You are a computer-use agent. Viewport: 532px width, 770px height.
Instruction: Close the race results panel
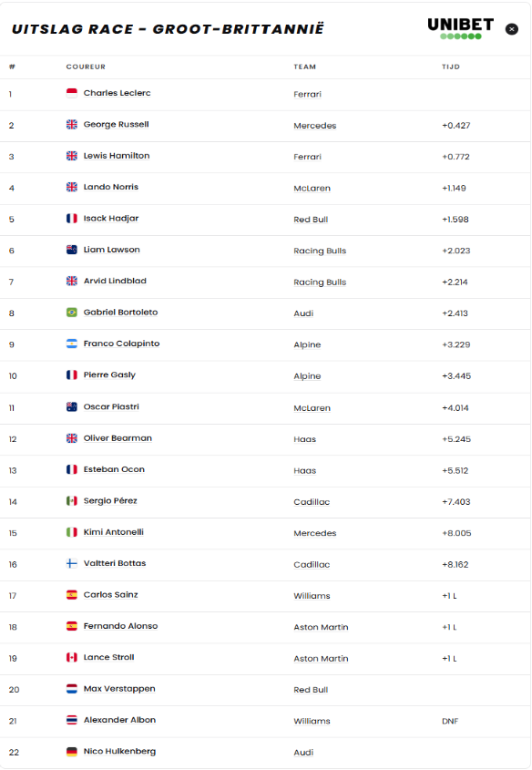tap(511, 29)
